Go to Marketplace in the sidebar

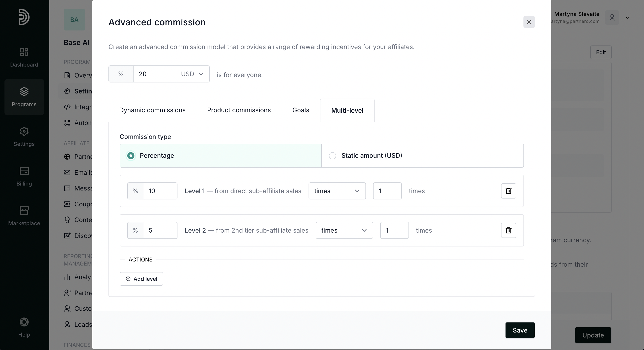point(24,216)
